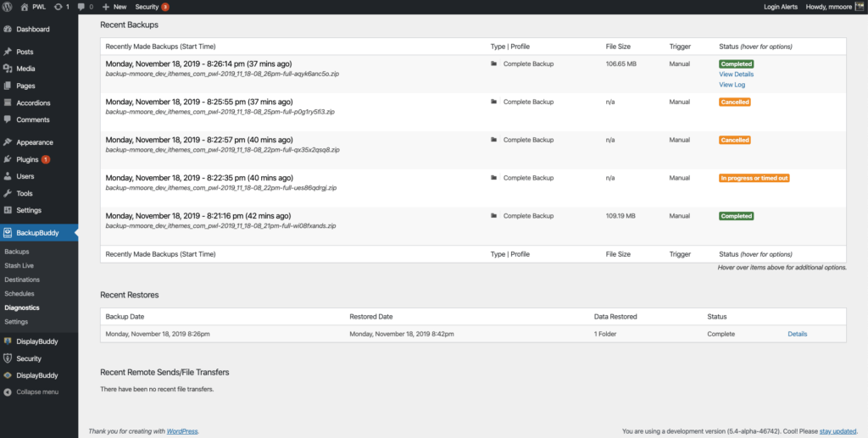Viewport: 868px width, 438px height.
Task: Open the first DisplayBuddy icon below Settings submenu
Action: tap(8, 341)
